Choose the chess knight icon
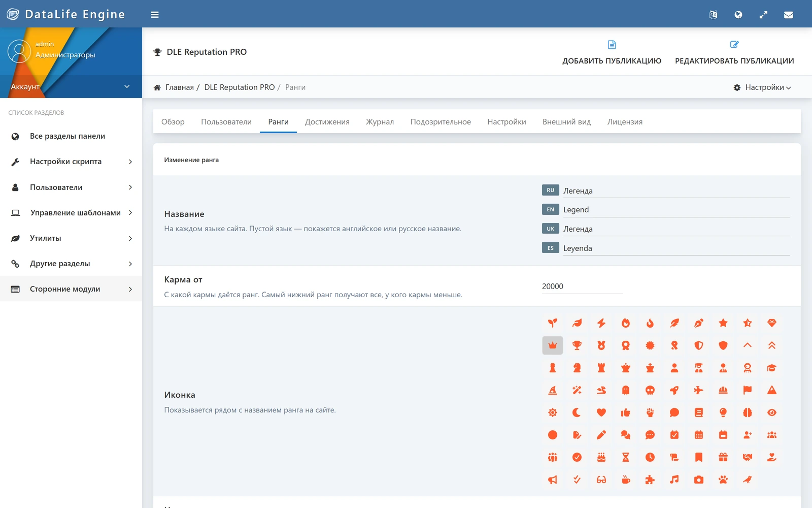812x508 pixels. click(x=577, y=368)
